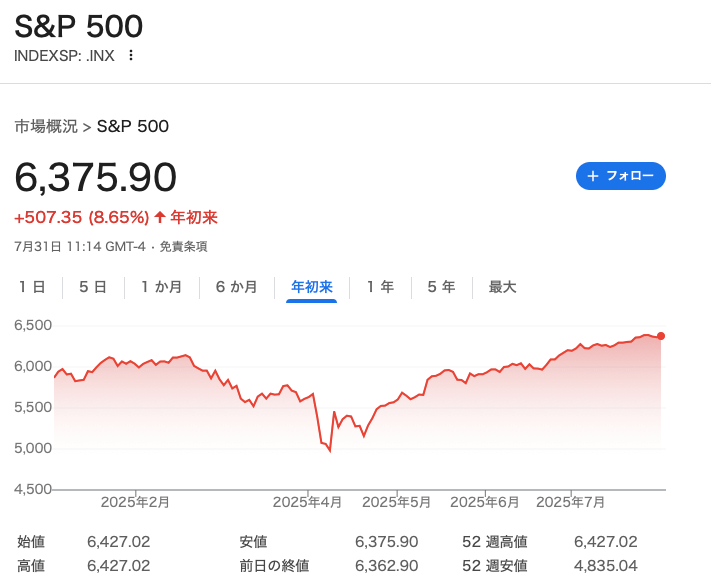
Task: Show the 5 年 chart range
Action: [441, 287]
